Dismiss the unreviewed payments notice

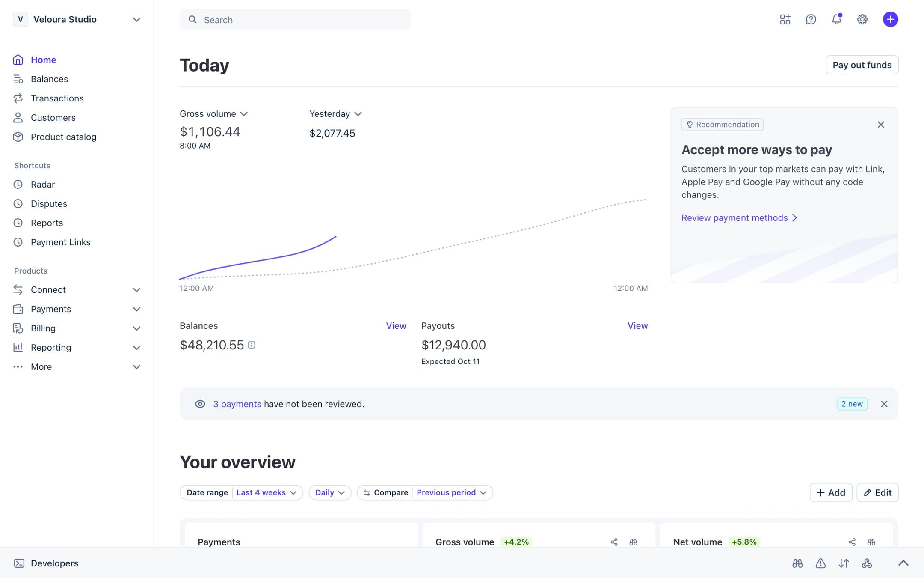pos(884,404)
